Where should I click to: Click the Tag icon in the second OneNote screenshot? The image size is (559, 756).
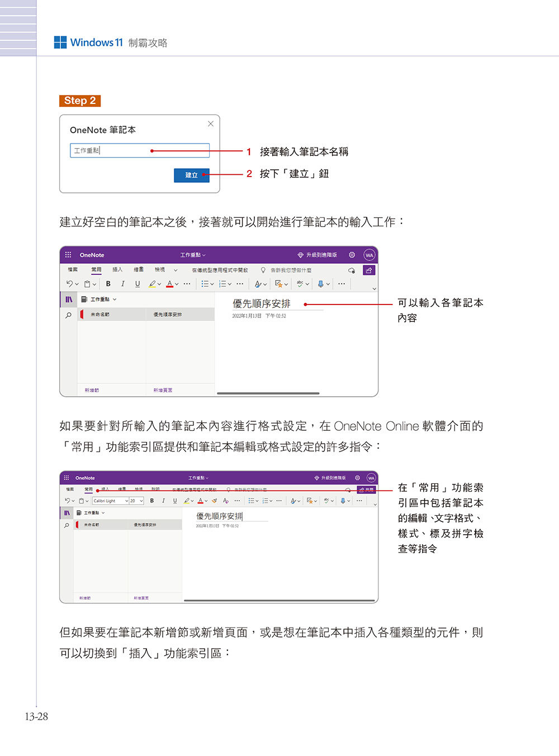[x=310, y=501]
